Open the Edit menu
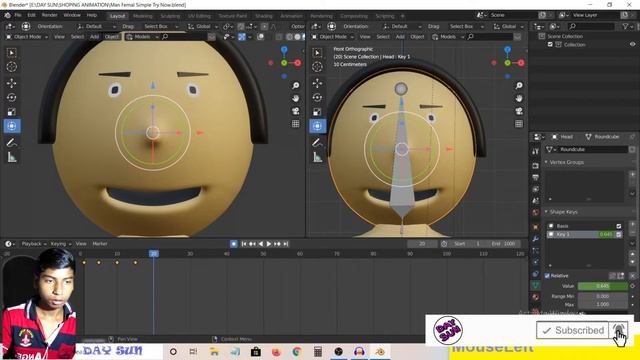Screen dimensions: 640x360 (x=31, y=15)
